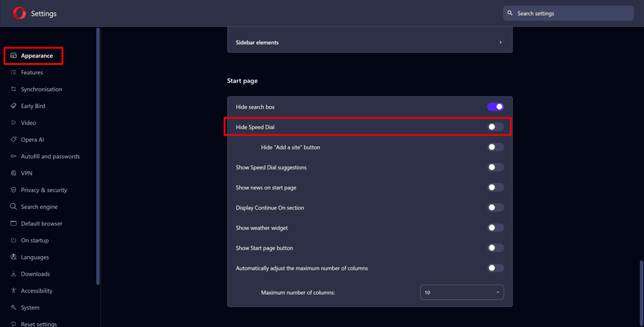Click the main page scrollbar thumb
The image size is (644, 327).
pos(642,293)
